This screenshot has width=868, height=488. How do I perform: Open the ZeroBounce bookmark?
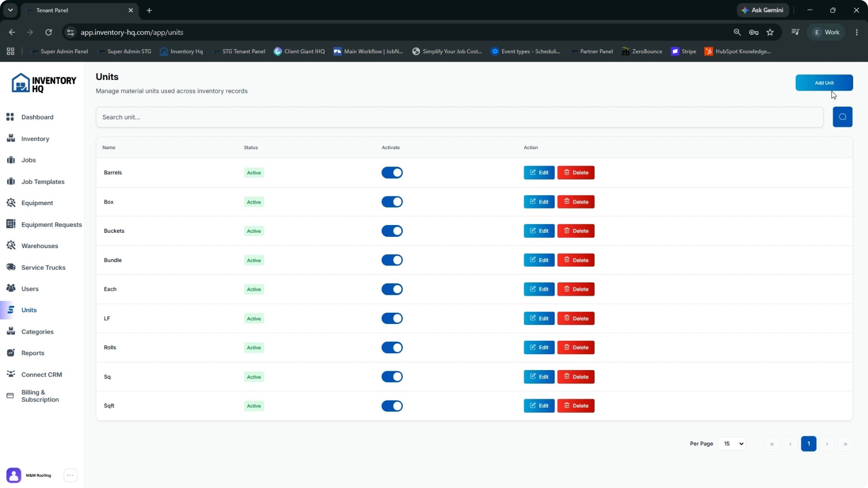pos(642,51)
